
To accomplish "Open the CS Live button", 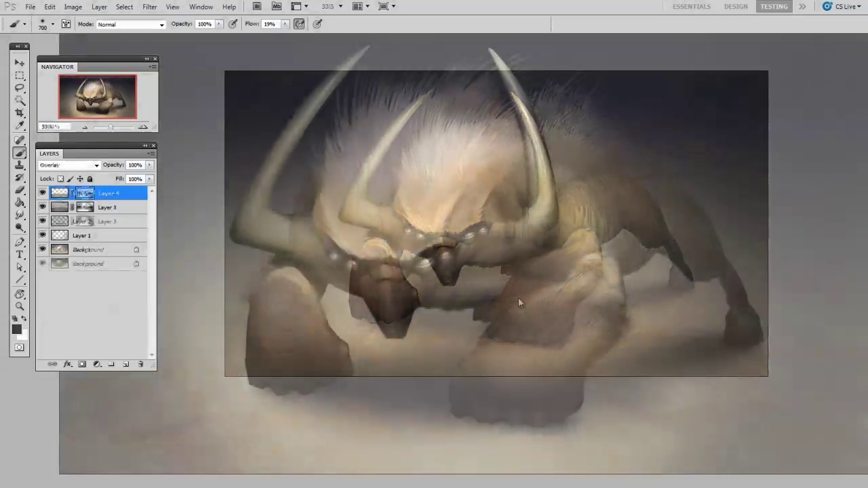I will (842, 7).
